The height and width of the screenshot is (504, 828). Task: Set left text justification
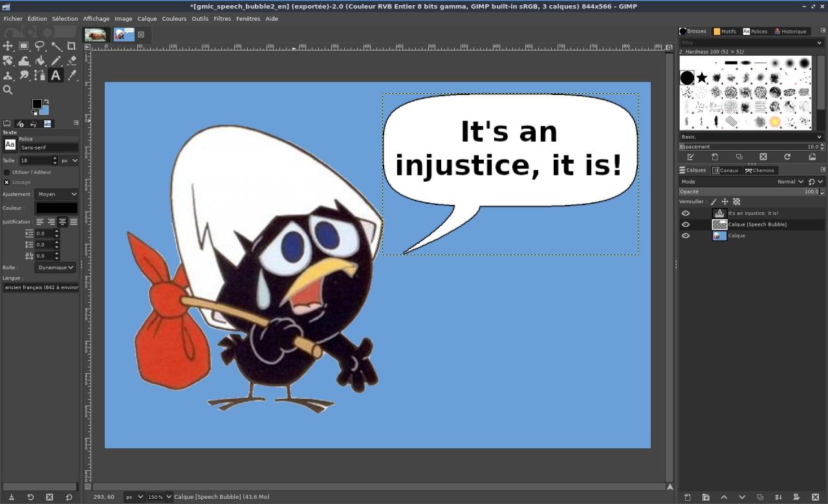[x=40, y=222]
